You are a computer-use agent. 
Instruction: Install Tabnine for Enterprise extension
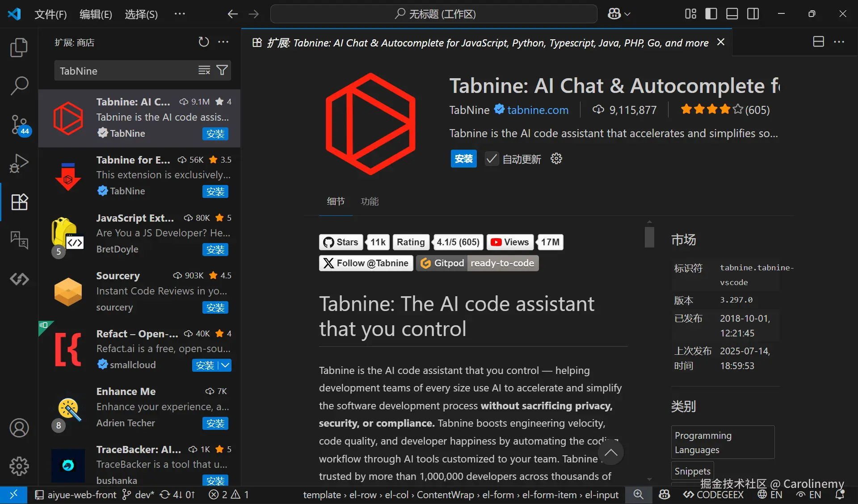[215, 191]
